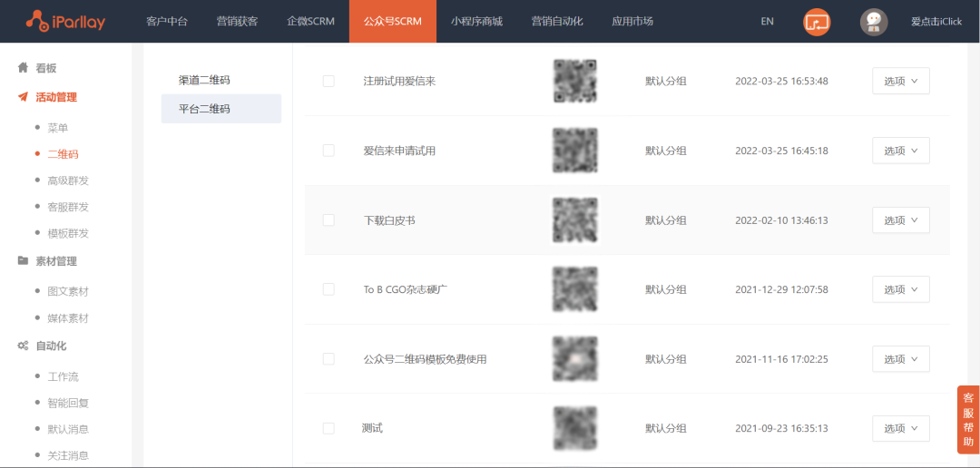The height and width of the screenshot is (468, 980).
Task: Click QR code thumbnail for 测试 row
Action: point(575,428)
